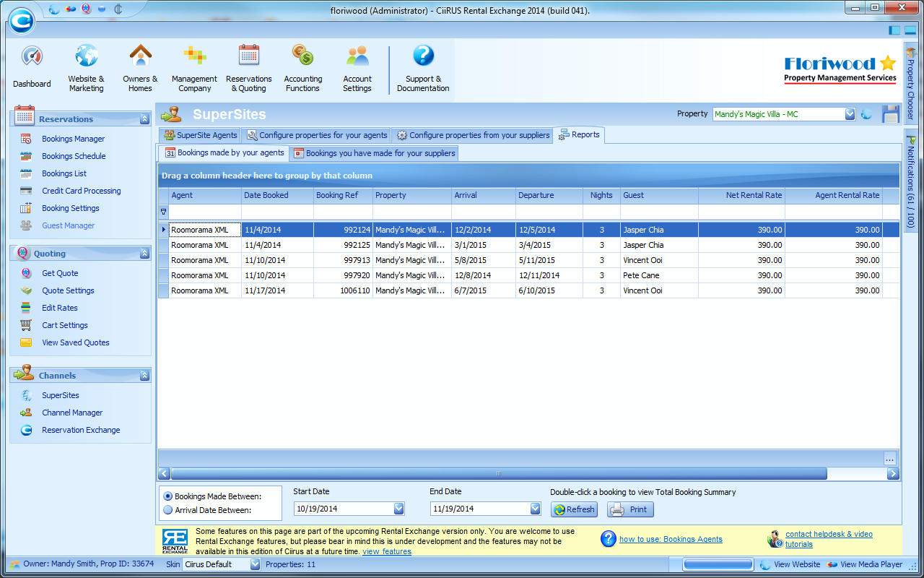Open Management Company icon
924x578 pixels.
(x=194, y=56)
